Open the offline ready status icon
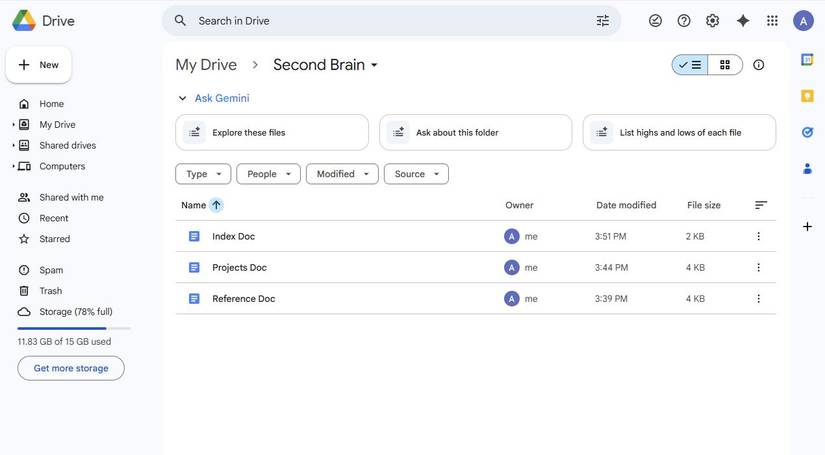Viewport: 825px width, 455px height. pos(655,20)
